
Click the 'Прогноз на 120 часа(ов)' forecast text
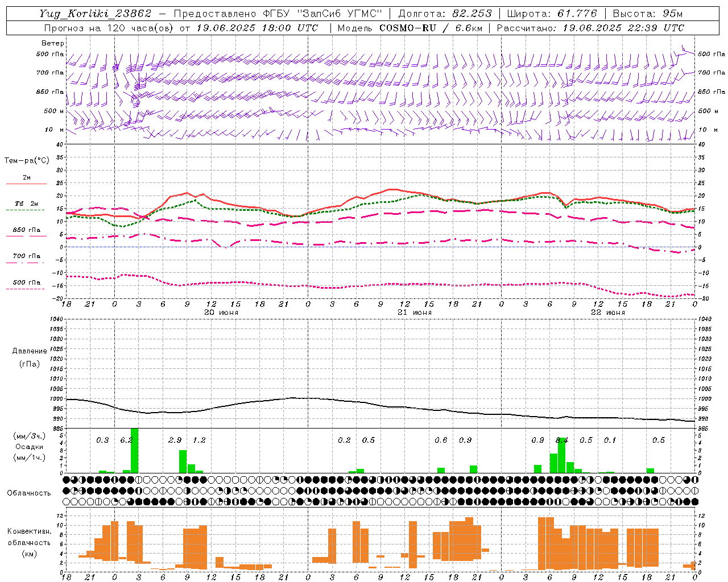pos(110,28)
